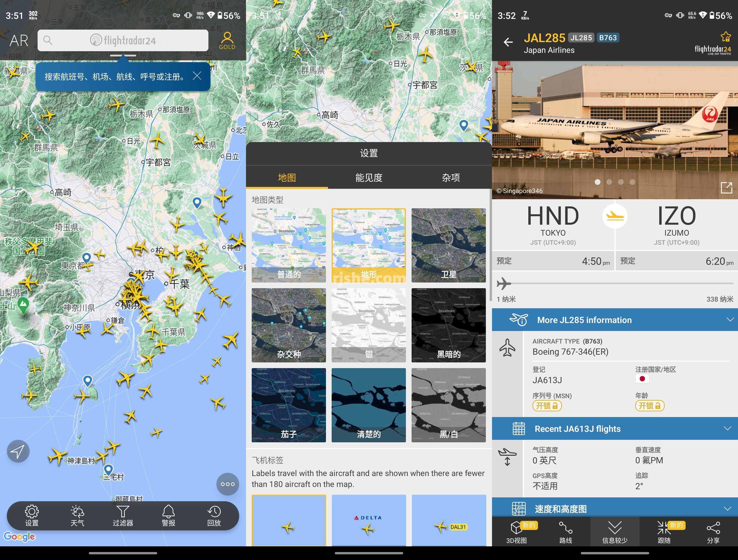Open the Playback (回放) clock icon
The image size is (738, 560).
tap(214, 516)
